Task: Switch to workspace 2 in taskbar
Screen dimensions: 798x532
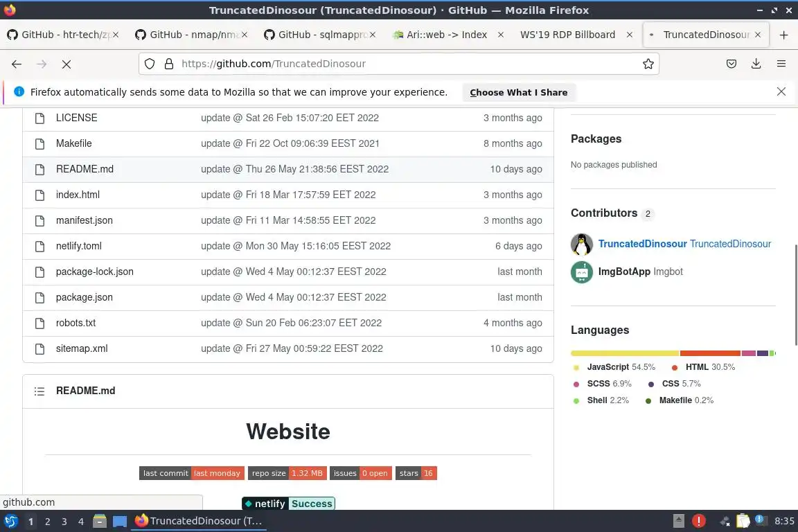Action: point(47,522)
